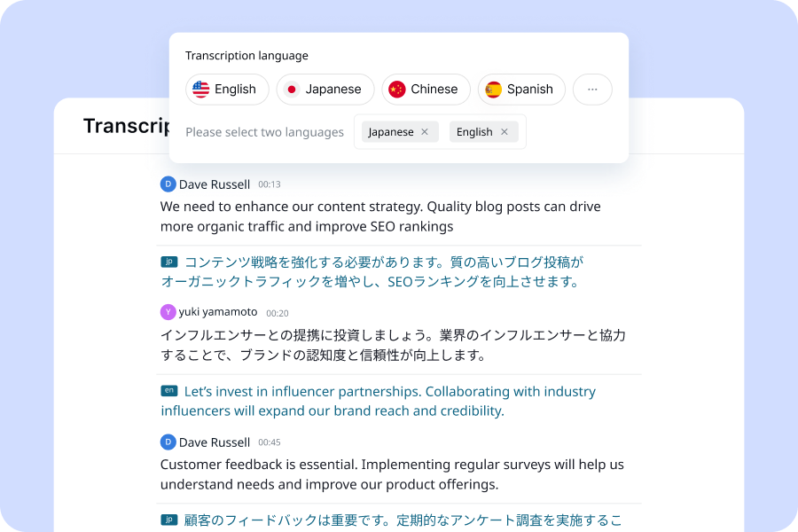Open more languages with ellipsis button
This screenshot has width=798, height=532.
click(592, 90)
